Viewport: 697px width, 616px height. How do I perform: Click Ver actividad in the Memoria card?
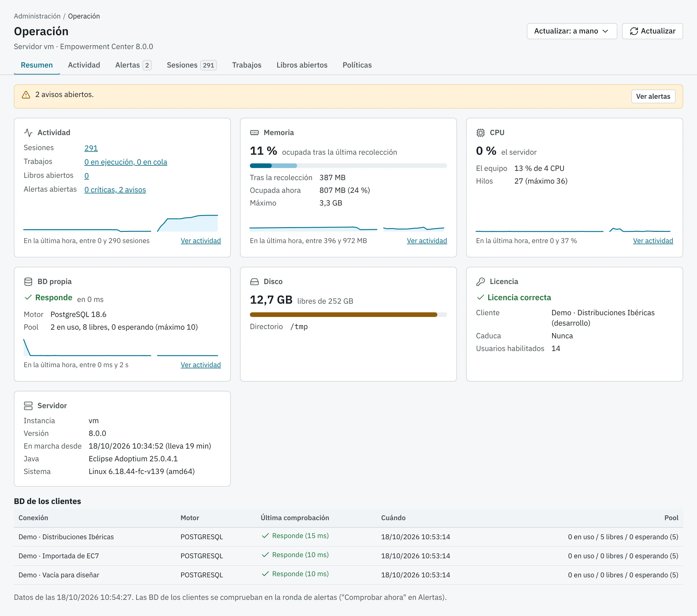click(x=427, y=241)
